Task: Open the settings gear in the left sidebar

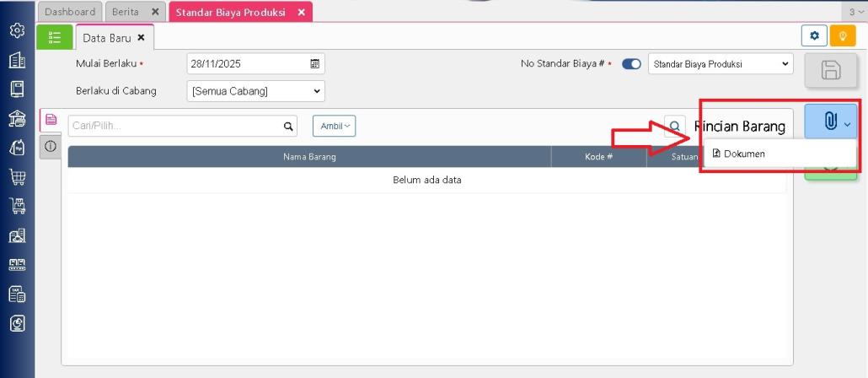Action: [x=17, y=31]
